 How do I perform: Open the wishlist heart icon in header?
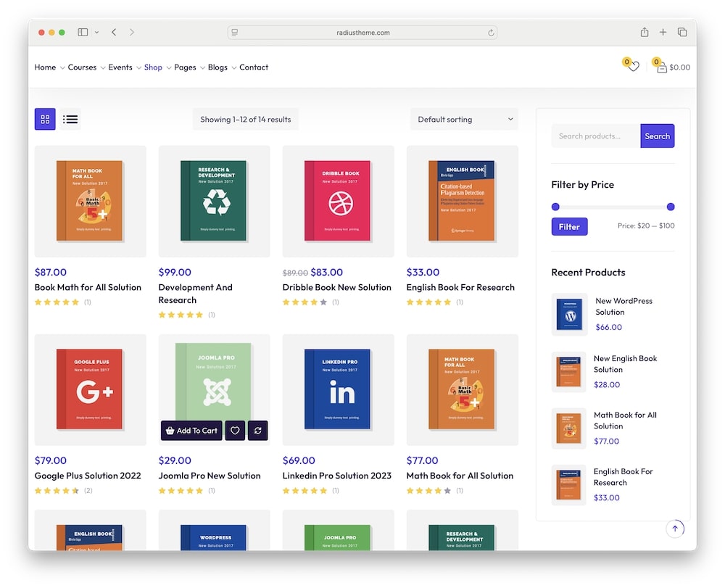tap(634, 67)
